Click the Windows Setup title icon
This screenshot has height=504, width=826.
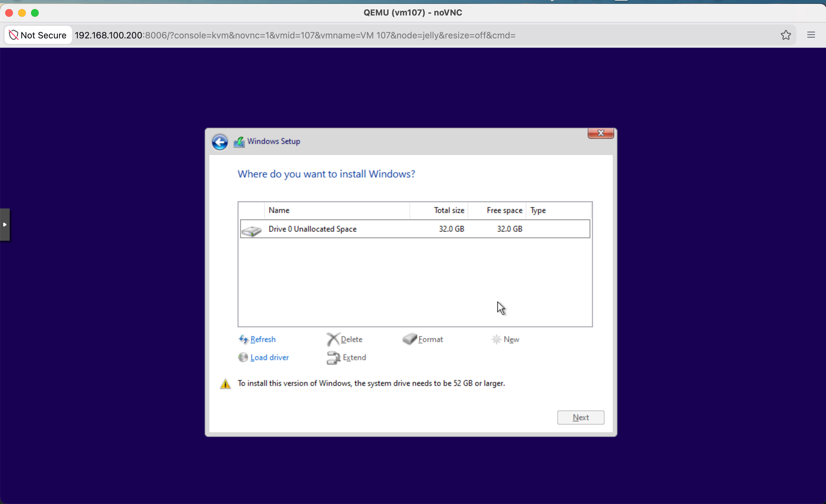[239, 142]
